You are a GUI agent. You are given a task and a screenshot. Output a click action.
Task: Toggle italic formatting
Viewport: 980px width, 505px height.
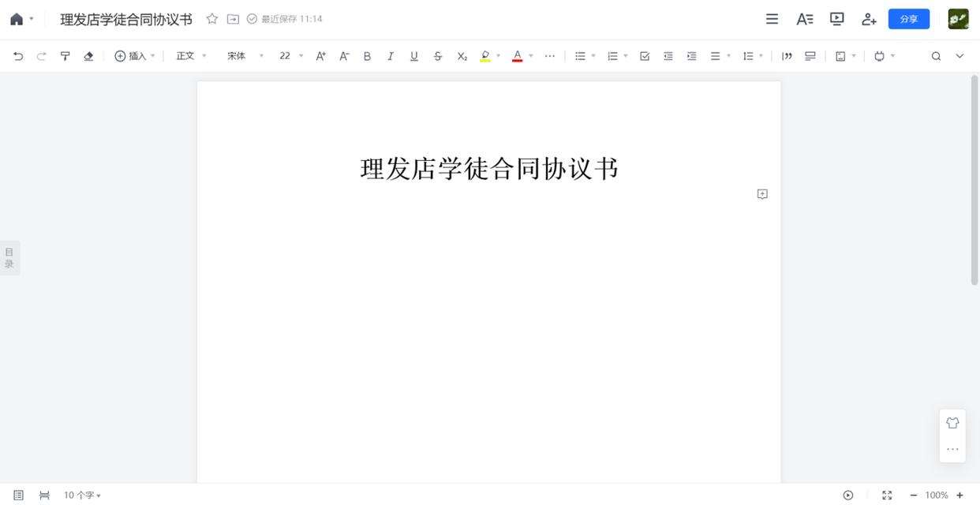click(x=390, y=56)
